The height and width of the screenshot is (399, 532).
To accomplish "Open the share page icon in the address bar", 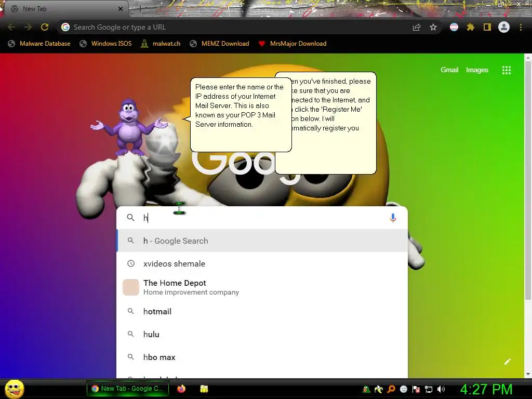I will tap(417, 27).
